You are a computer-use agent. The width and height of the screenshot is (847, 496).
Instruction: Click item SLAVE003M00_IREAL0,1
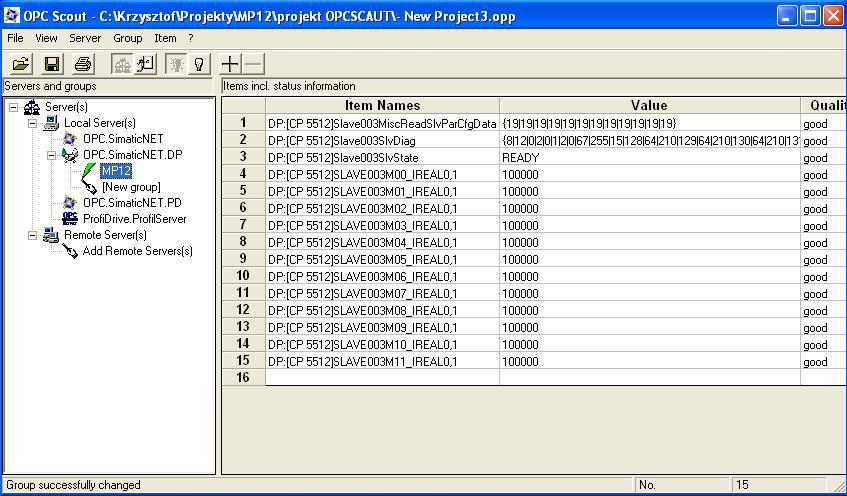tap(382, 175)
